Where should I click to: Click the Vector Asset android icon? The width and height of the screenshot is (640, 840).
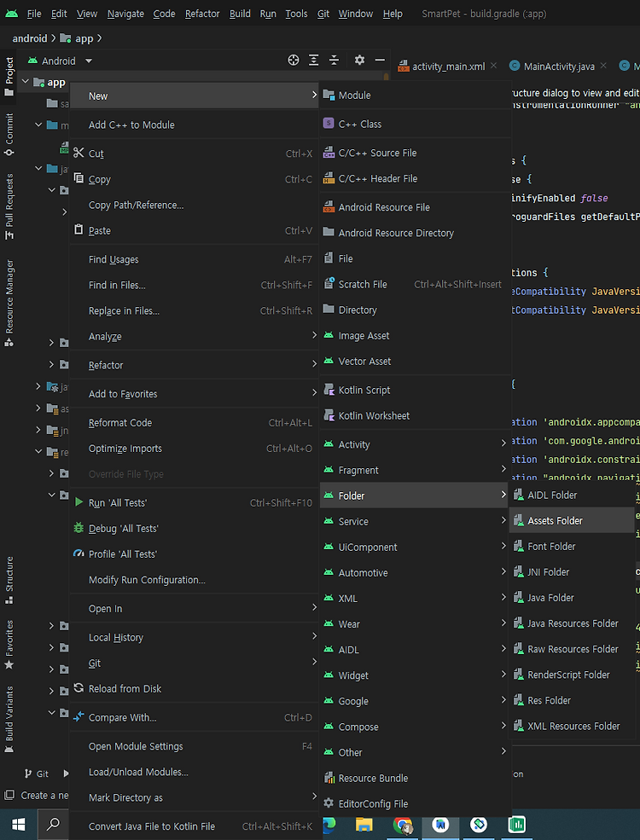(329, 361)
